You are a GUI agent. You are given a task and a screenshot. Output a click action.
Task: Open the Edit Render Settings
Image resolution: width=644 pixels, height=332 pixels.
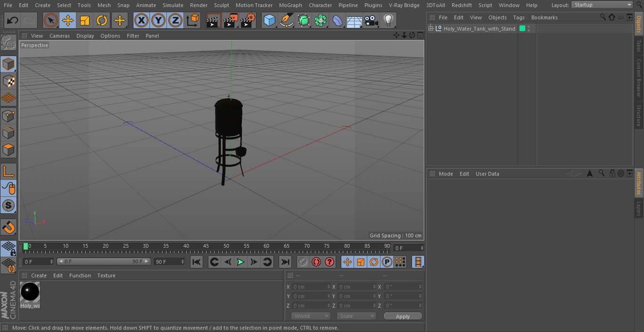pos(248,20)
